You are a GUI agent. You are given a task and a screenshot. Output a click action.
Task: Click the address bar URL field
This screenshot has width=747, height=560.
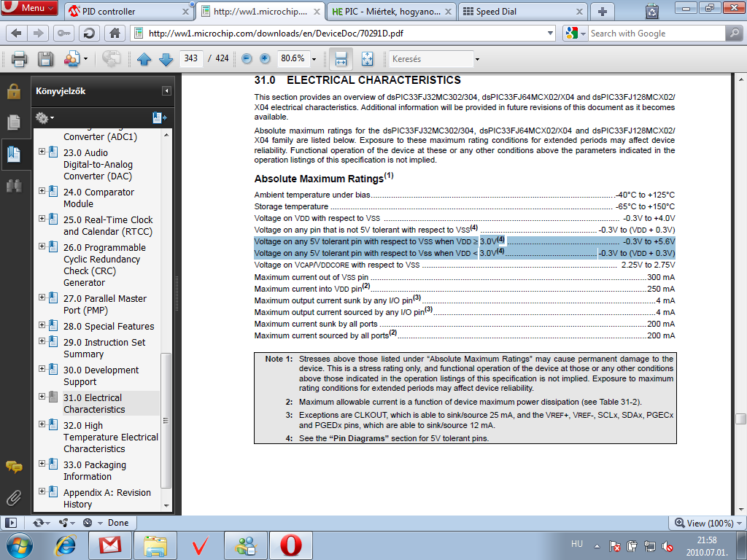coord(343,34)
